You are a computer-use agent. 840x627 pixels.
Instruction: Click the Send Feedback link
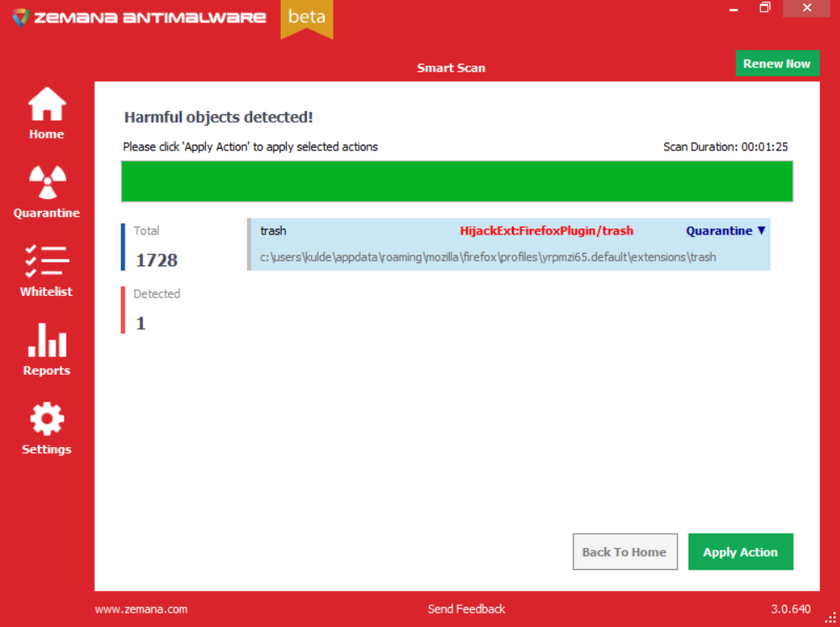[x=466, y=609]
